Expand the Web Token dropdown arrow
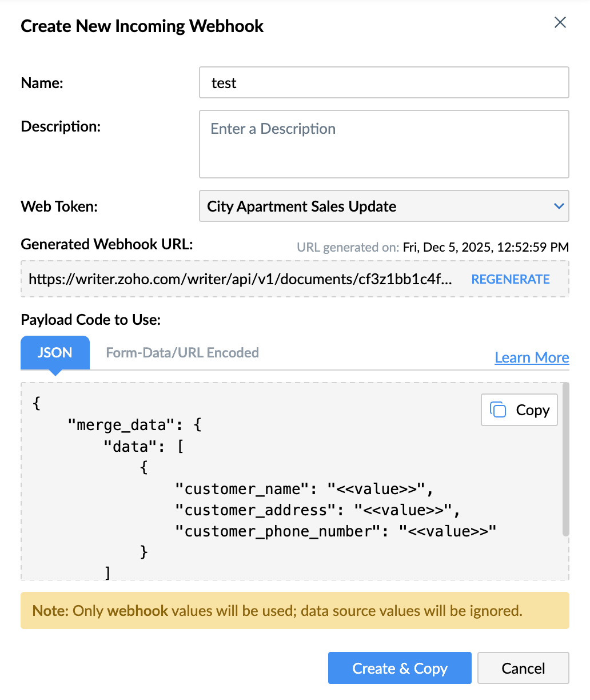 [x=559, y=206]
